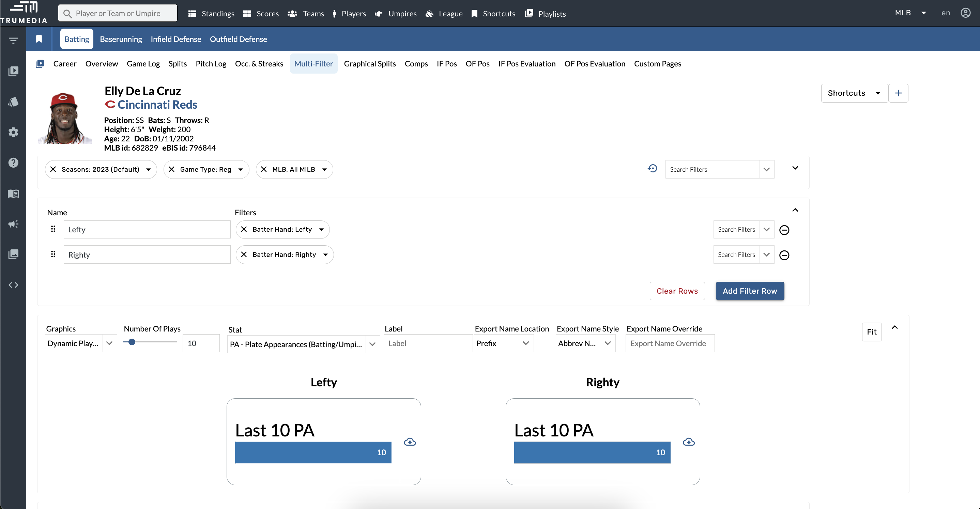Image resolution: width=980 pixels, height=509 pixels.
Task: Open the code embed icon in the sidebar
Action: (x=13, y=284)
